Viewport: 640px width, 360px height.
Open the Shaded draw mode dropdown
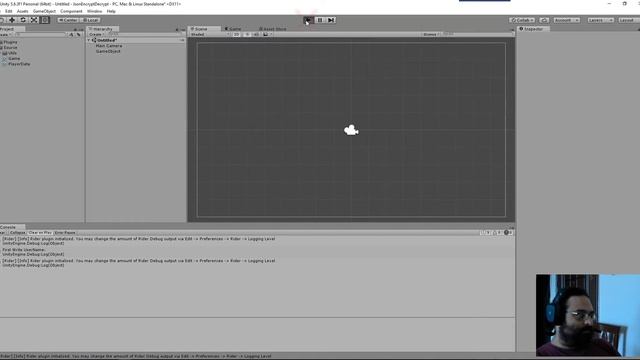coord(209,35)
